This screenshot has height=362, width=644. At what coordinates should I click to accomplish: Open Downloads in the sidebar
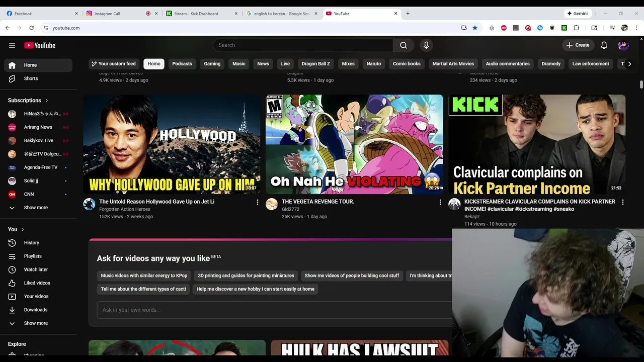tap(38, 310)
